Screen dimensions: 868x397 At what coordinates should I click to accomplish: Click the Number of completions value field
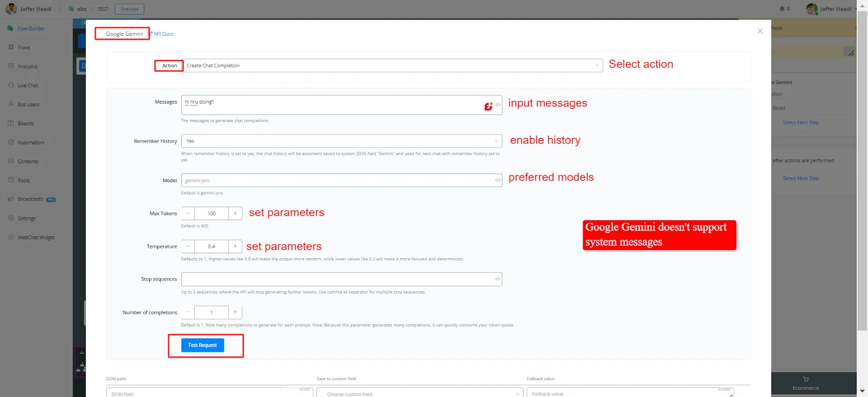(212, 312)
